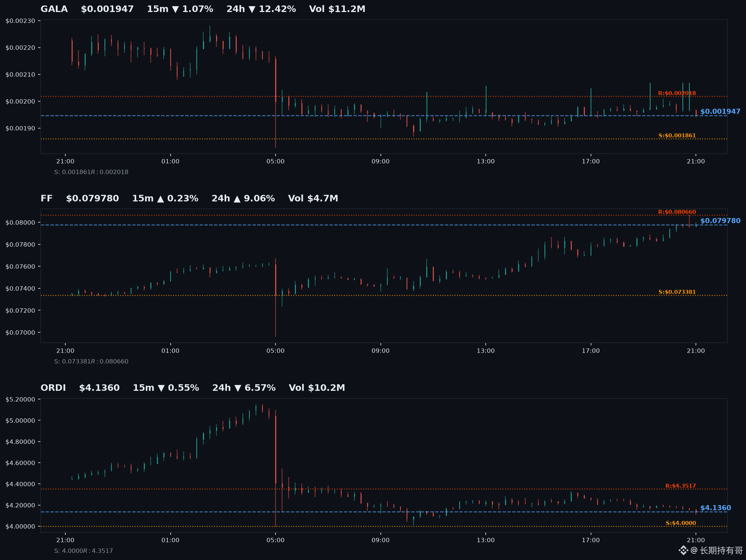Click the $4.80000 y-axis label

click(x=20, y=442)
